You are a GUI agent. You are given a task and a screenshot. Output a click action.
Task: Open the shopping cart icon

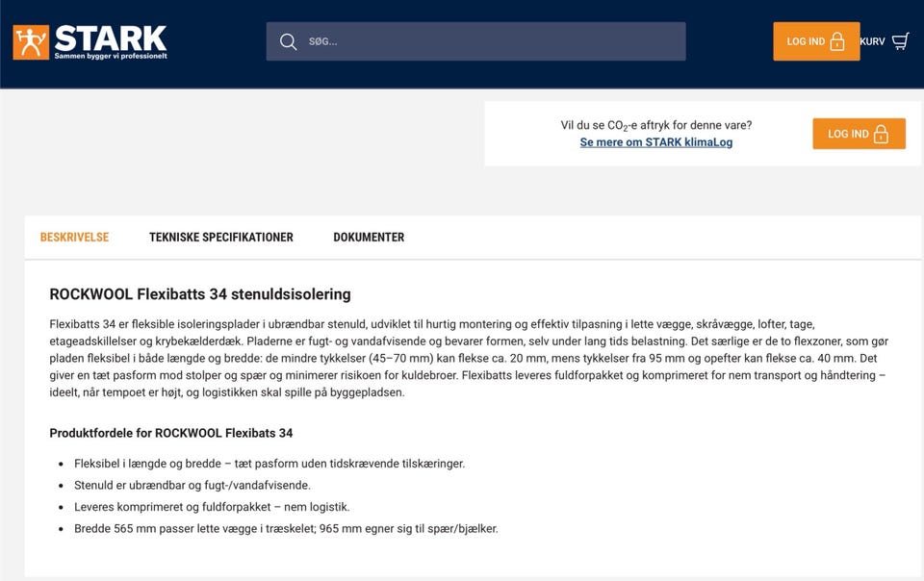(x=901, y=41)
